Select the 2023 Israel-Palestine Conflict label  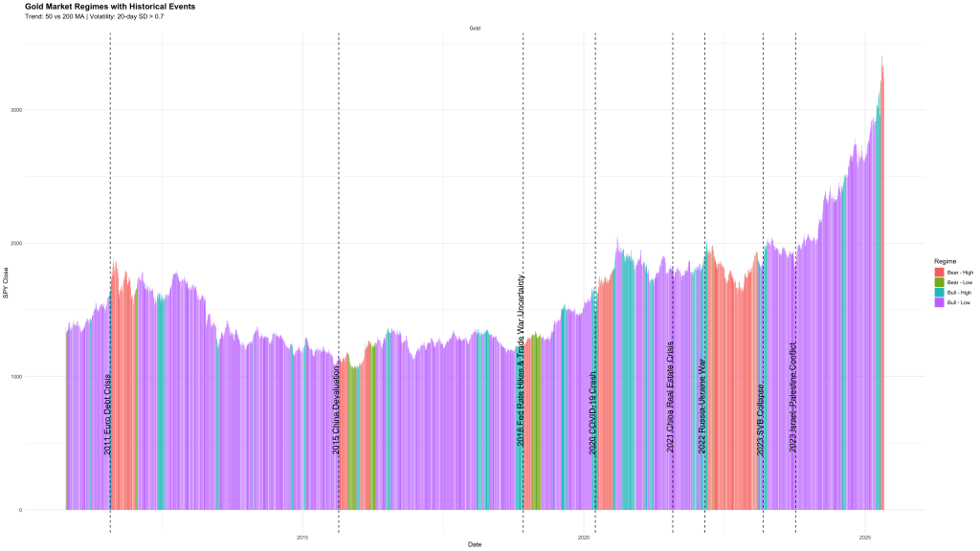792,396
